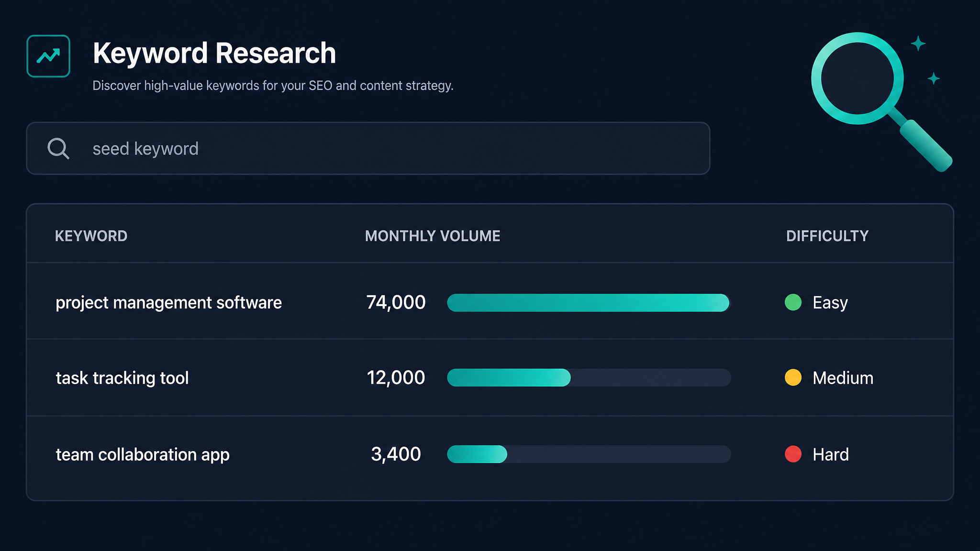The height and width of the screenshot is (551, 980).
Task: Open the project management software keyword
Action: tap(168, 303)
